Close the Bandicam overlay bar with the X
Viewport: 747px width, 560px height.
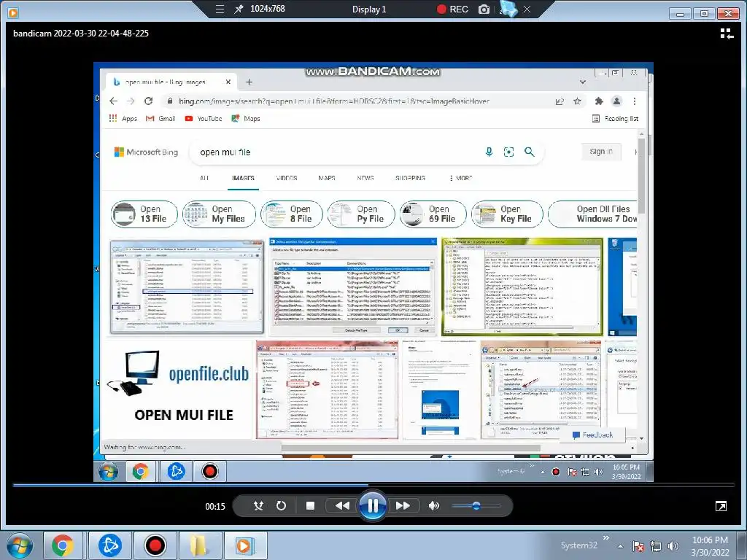[527, 9]
